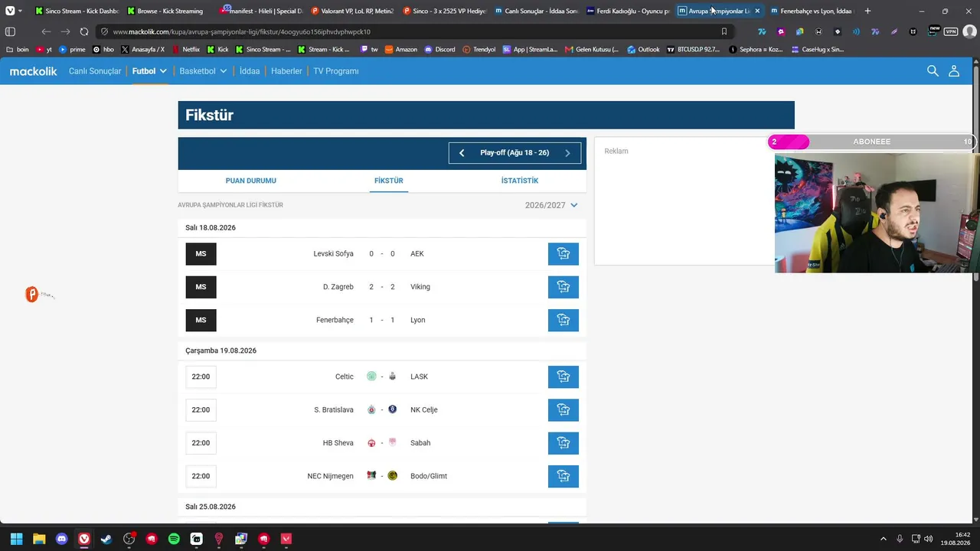Viewport: 980px width, 551px height.
Task: Open the Play-off (Ağu 18 - 26) round selector
Action: coord(514,153)
